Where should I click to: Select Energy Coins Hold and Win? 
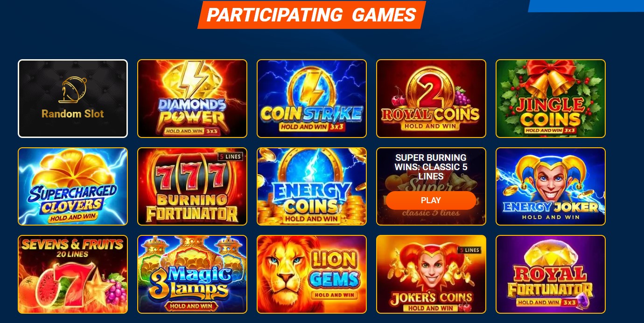312,186
